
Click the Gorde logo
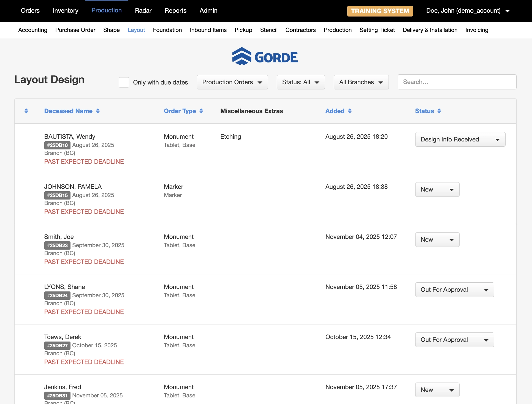pyautogui.click(x=265, y=56)
